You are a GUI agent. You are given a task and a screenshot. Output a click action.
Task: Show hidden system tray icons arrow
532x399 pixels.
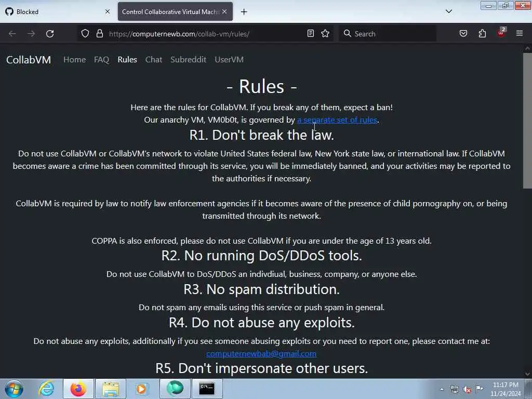click(x=442, y=390)
